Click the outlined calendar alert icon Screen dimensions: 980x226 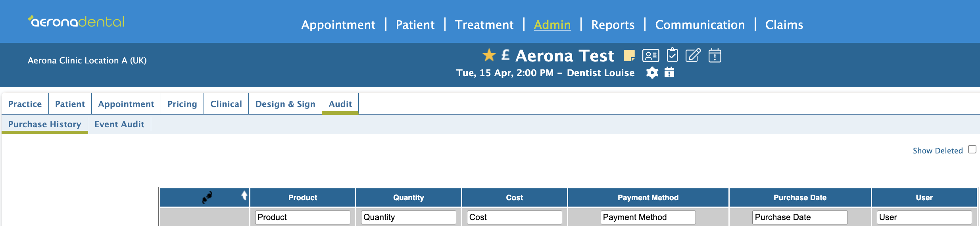[715, 56]
